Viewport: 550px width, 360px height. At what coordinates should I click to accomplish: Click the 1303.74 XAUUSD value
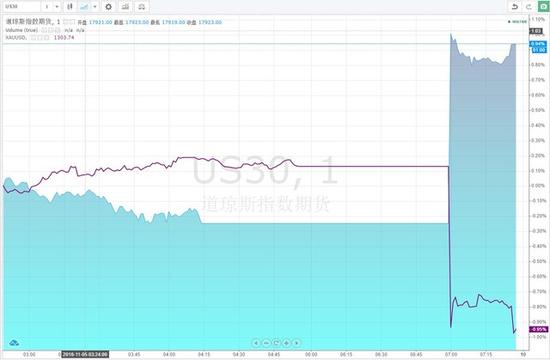tap(64, 37)
